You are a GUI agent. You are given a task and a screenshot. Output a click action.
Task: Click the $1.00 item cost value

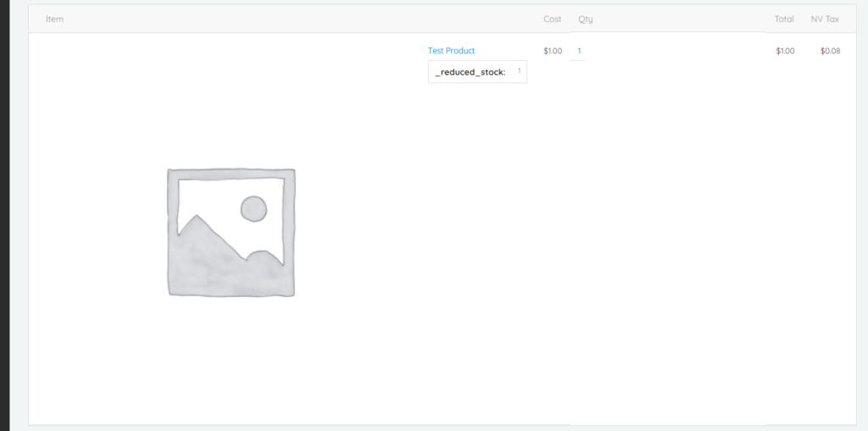pos(553,51)
